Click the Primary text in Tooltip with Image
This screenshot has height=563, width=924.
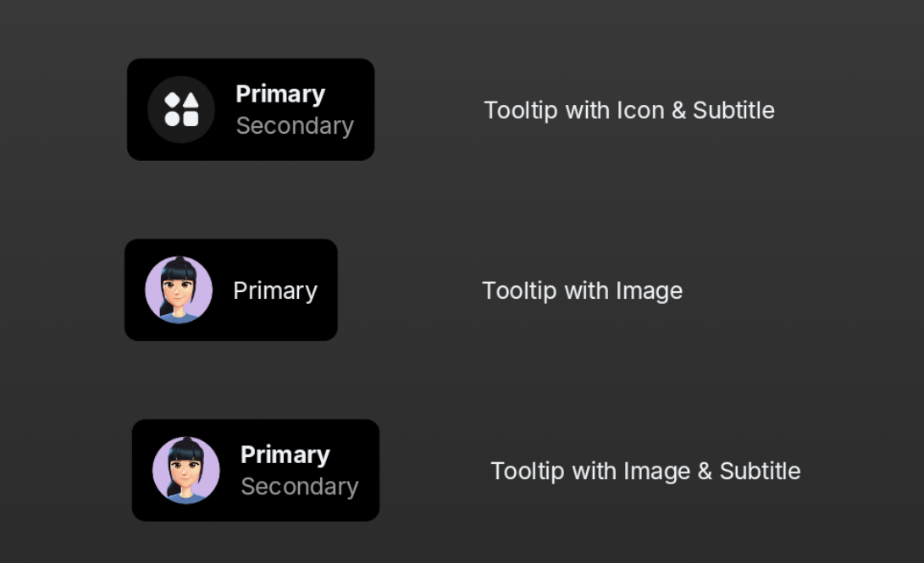coord(274,289)
